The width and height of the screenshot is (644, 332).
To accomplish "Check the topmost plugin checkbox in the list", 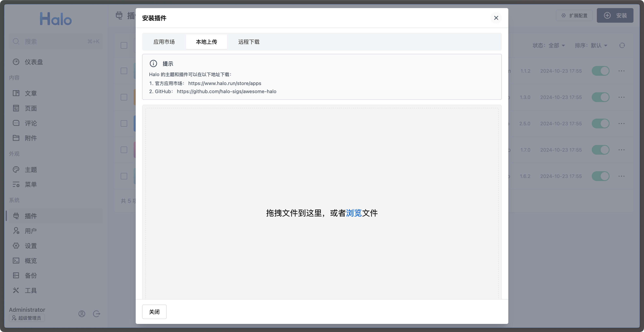I will click(124, 71).
